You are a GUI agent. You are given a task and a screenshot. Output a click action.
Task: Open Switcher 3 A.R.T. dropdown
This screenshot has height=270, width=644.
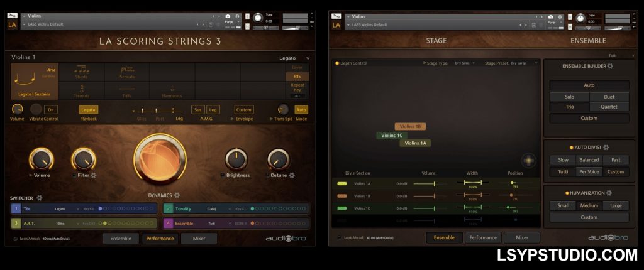(x=67, y=224)
